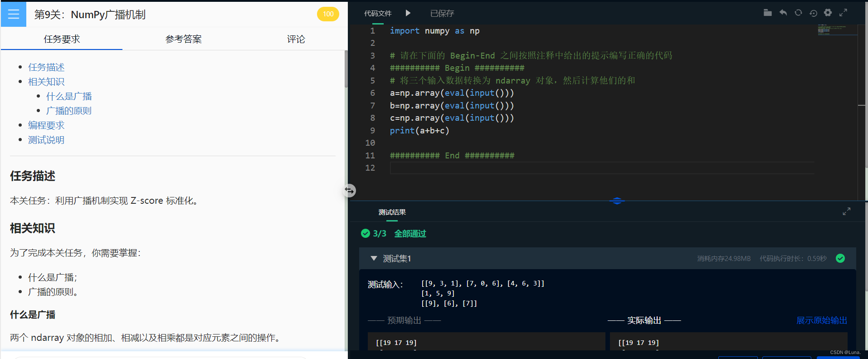Open the 广播的原则 link
The height and width of the screenshot is (359, 868).
tap(69, 111)
